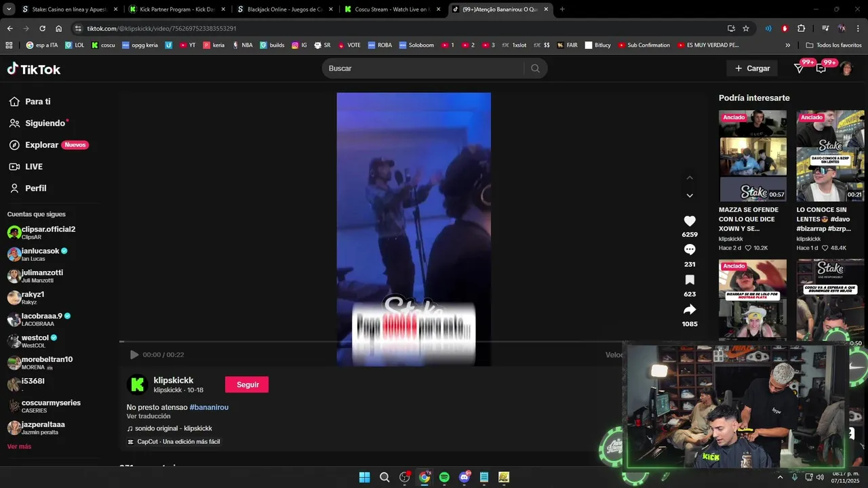Image resolution: width=868 pixels, height=488 pixels.
Task: Open morebeltran10 account
Action: (40, 363)
